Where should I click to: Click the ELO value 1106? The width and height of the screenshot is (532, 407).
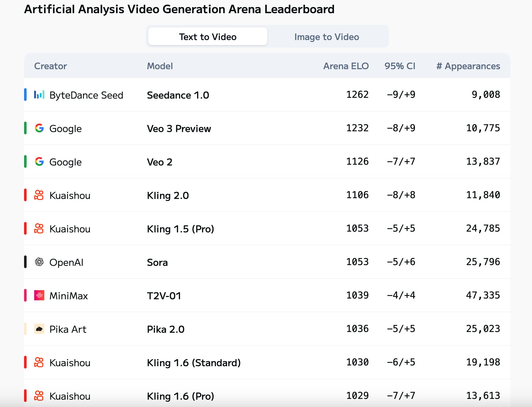point(357,195)
